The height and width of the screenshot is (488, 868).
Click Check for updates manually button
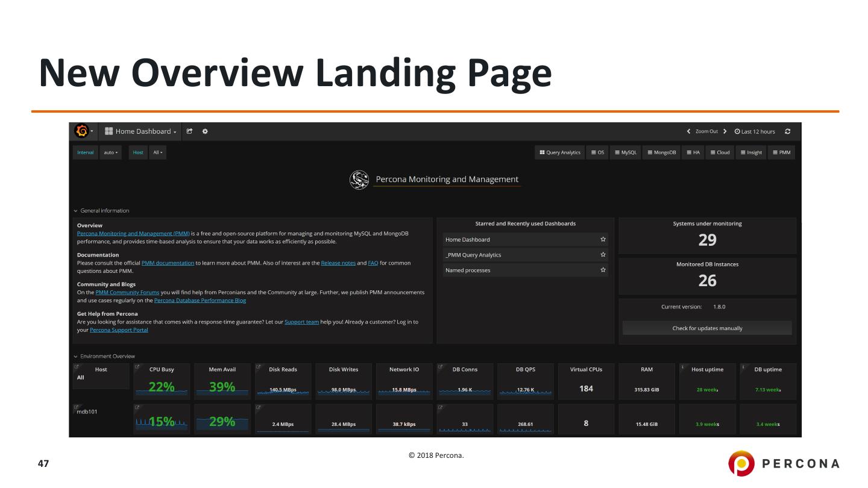(707, 328)
